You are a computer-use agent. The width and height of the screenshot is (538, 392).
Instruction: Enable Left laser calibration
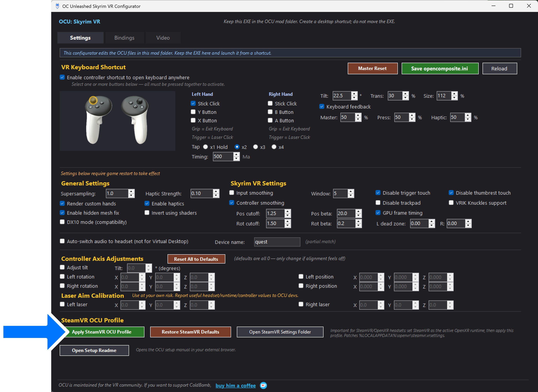(62, 304)
